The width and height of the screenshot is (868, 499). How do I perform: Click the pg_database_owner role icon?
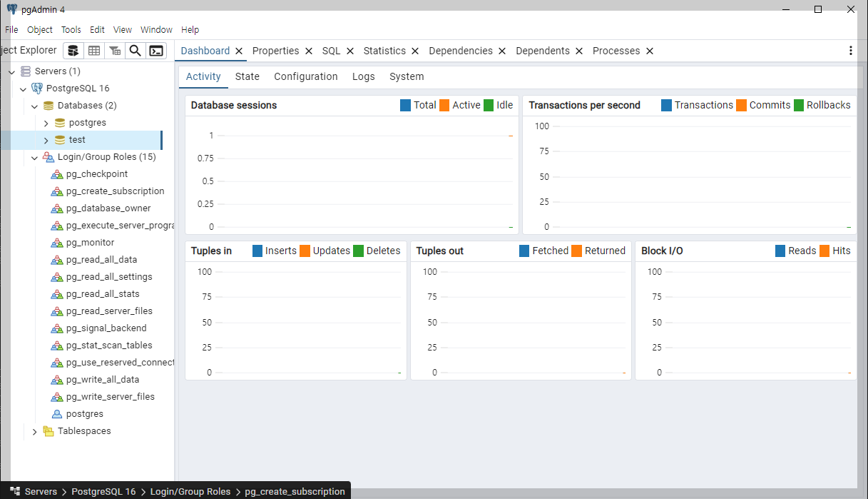point(57,208)
